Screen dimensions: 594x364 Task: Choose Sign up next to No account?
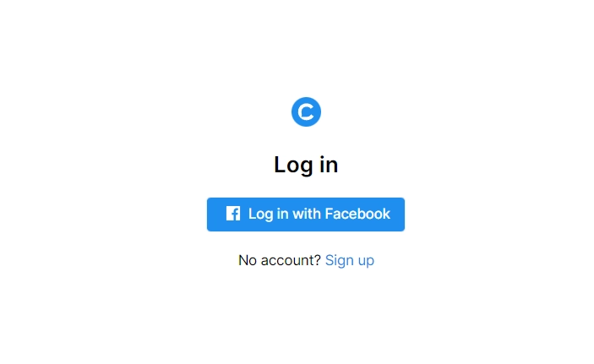coord(350,261)
